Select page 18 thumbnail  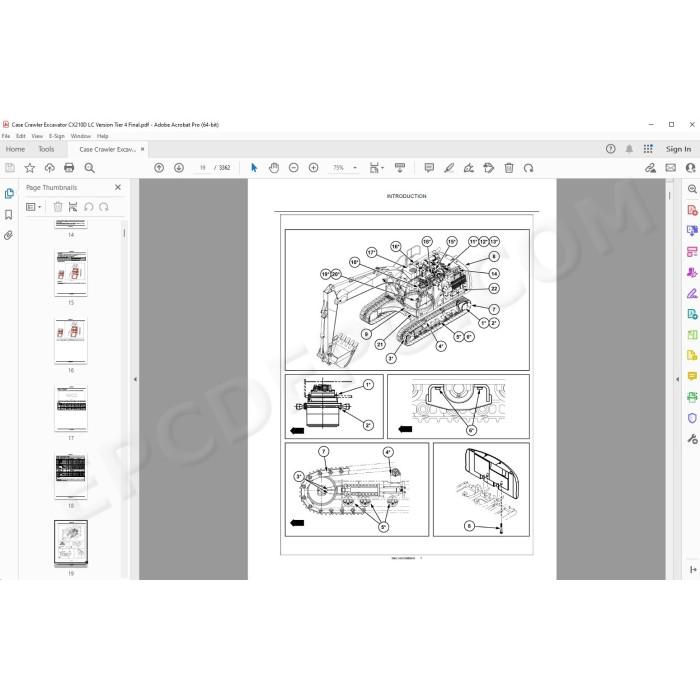coord(71,476)
